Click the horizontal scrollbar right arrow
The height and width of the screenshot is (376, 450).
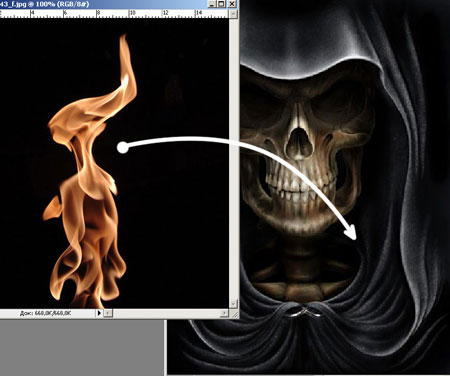point(225,313)
